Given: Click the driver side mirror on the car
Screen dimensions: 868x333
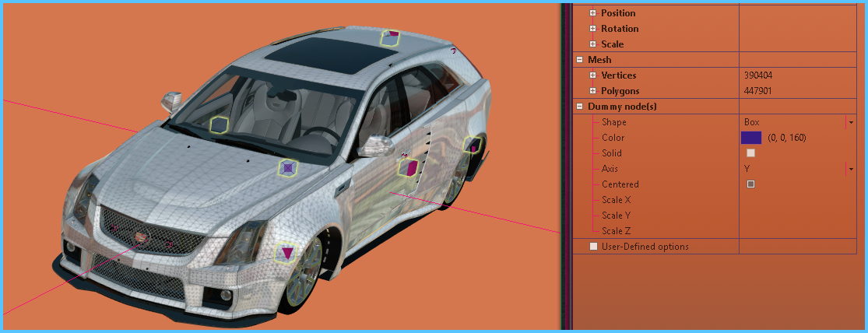Looking at the screenshot, I should pyautogui.click(x=378, y=145).
